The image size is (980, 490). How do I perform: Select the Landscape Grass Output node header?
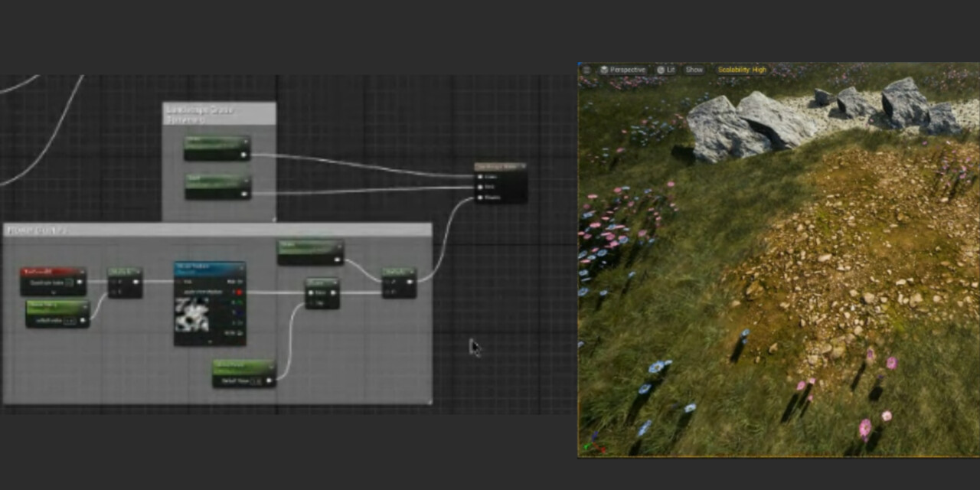496,166
